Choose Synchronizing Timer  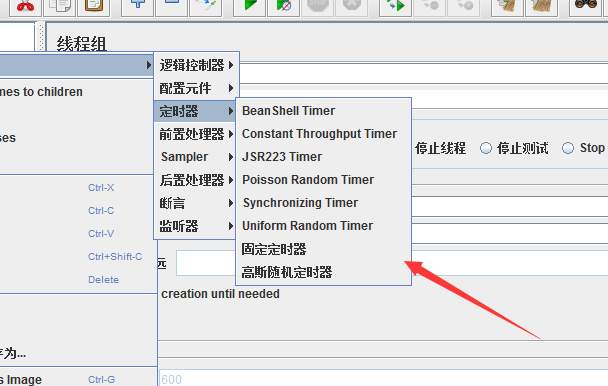[x=323, y=203]
